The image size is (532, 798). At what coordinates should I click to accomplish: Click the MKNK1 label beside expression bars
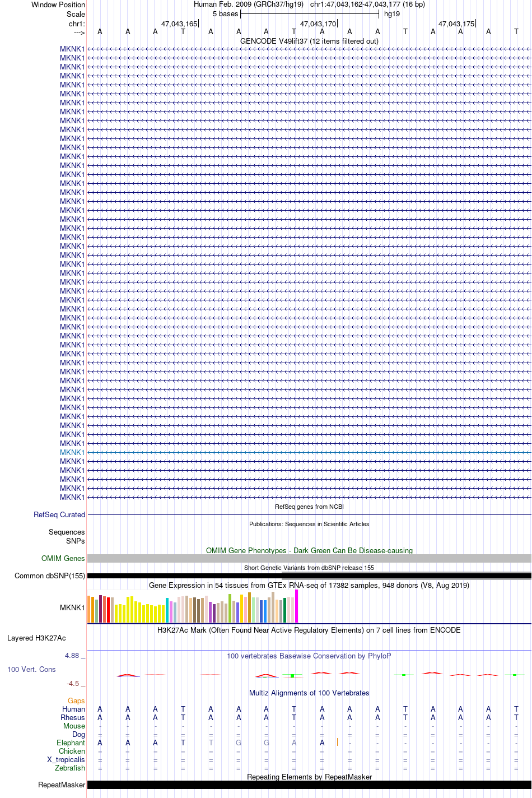72,607
